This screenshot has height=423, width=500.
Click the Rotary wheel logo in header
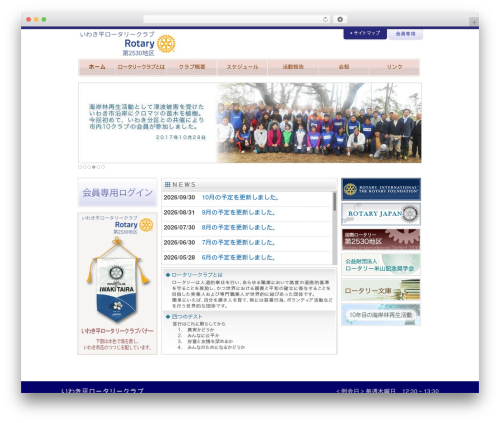click(x=166, y=44)
